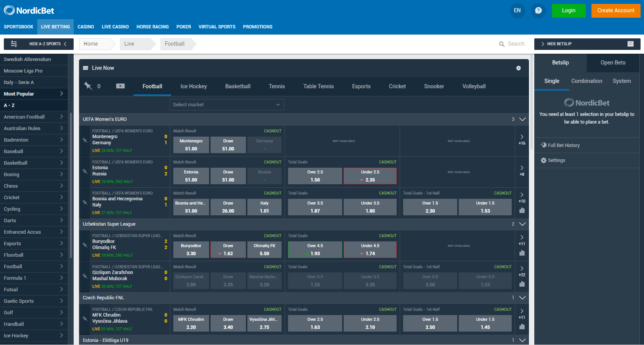
Task: Collapse the UEFA Women's EURO section
Action: [522, 119]
